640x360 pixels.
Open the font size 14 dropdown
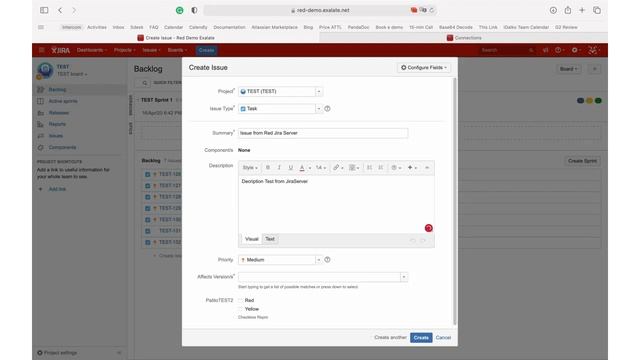point(320,168)
